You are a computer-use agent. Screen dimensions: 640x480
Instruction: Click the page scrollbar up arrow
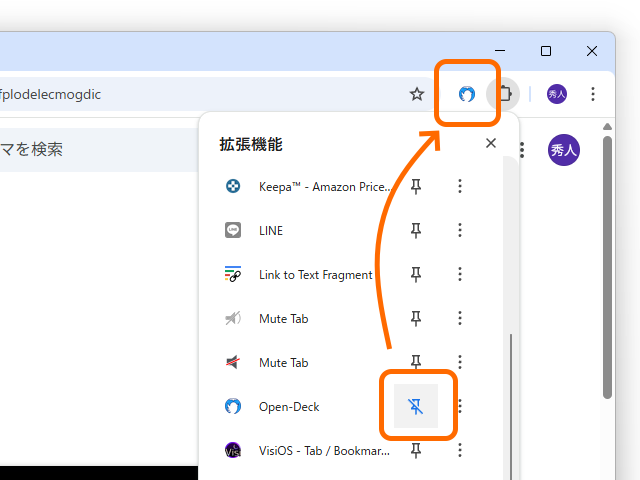tap(607, 127)
